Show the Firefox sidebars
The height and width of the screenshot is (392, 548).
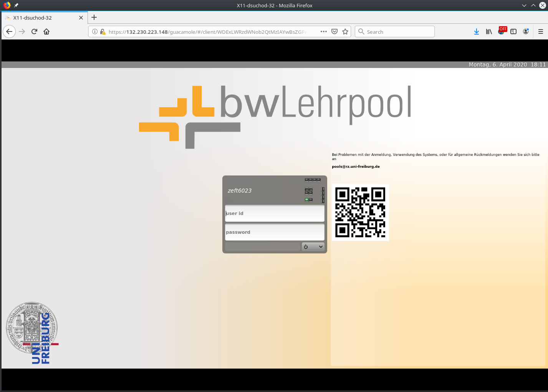[x=513, y=31]
